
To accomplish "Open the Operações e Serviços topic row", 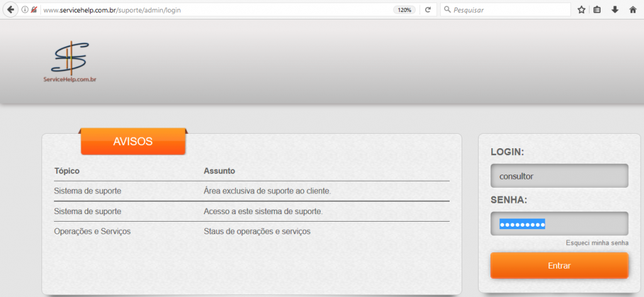I will pos(92,232).
